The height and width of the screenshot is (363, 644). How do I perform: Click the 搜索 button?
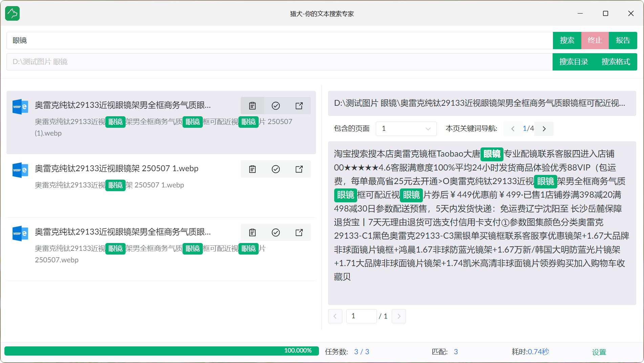[x=567, y=40]
